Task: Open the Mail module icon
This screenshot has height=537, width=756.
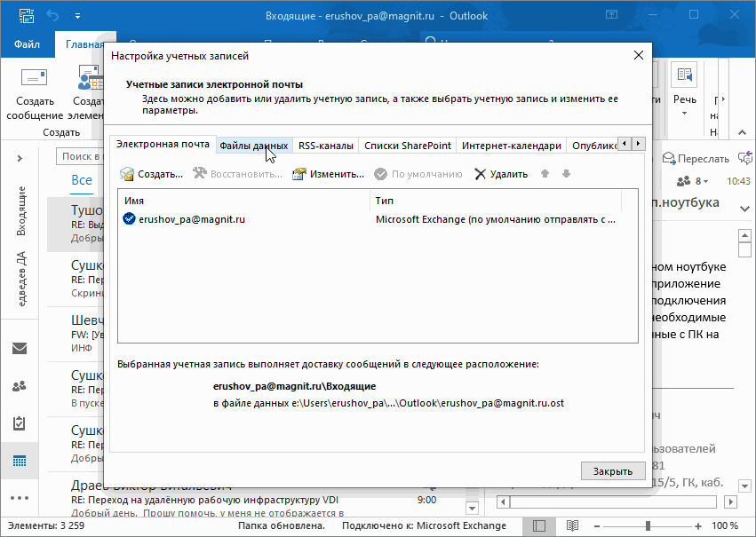Action: [x=20, y=348]
